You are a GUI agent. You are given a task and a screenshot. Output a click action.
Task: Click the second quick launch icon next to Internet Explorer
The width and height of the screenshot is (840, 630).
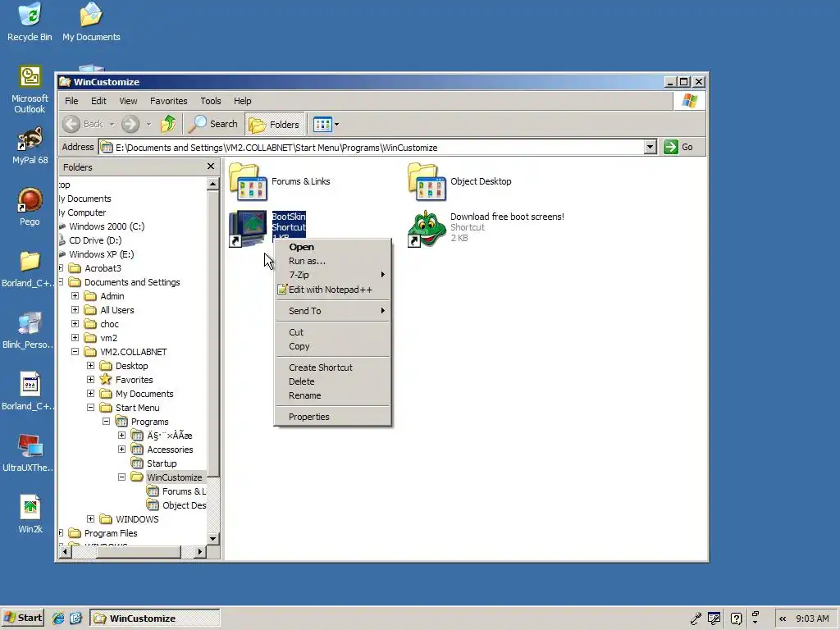pyautogui.click(x=75, y=619)
